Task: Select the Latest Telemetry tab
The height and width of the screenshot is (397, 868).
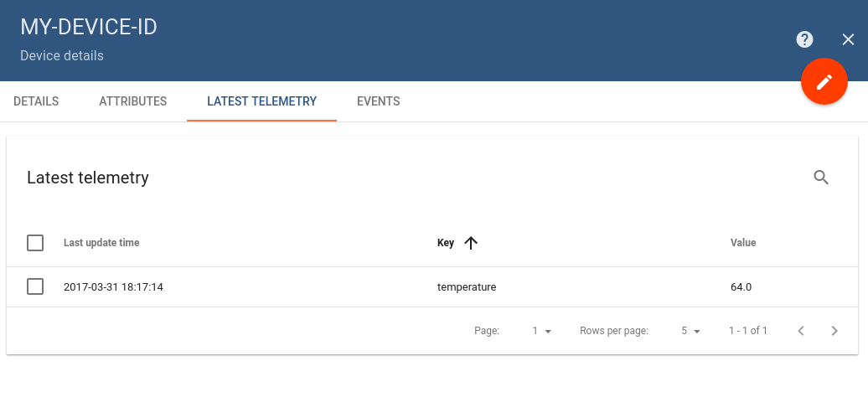Action: (x=261, y=101)
